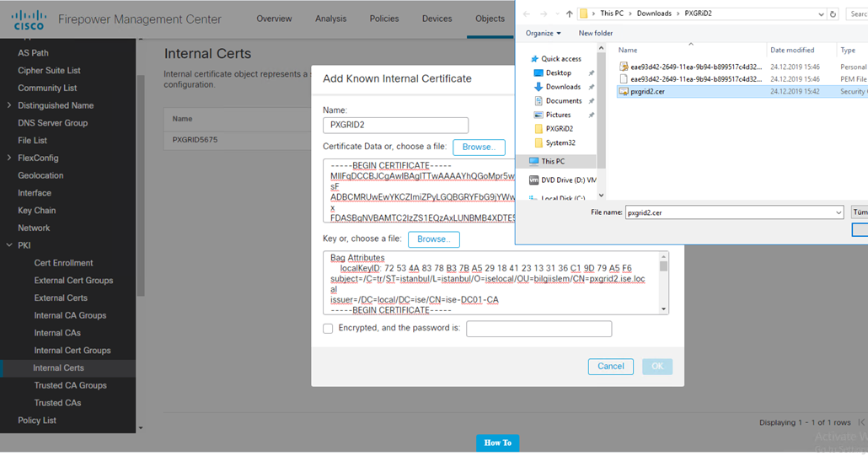Open Internal Cert Groups in sidebar
Screen dimensions: 868x456
coord(72,351)
